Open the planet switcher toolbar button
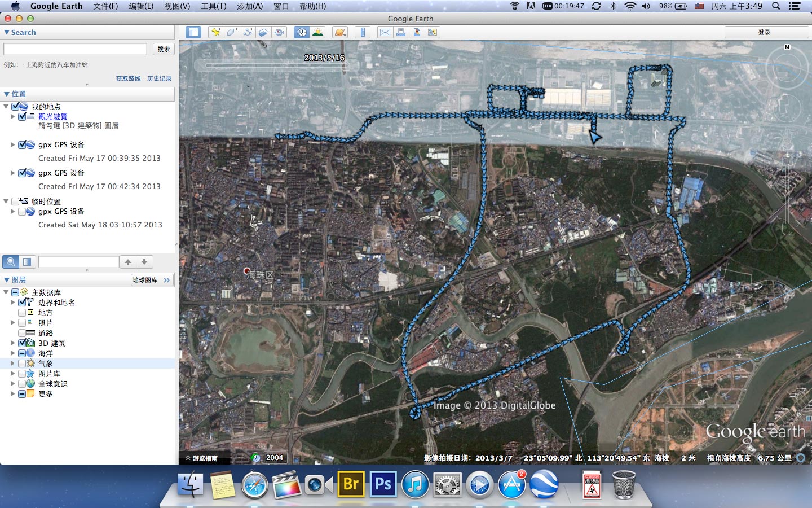This screenshot has height=508, width=812. (340, 32)
